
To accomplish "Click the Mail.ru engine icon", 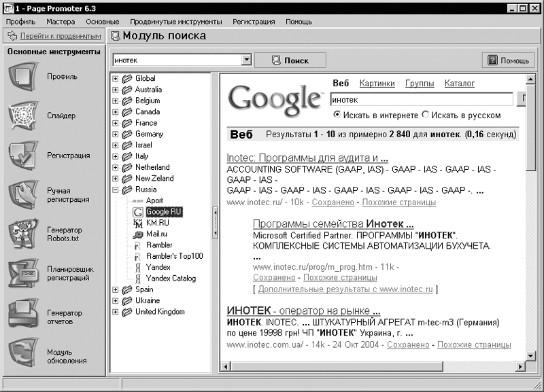I will pos(138,234).
